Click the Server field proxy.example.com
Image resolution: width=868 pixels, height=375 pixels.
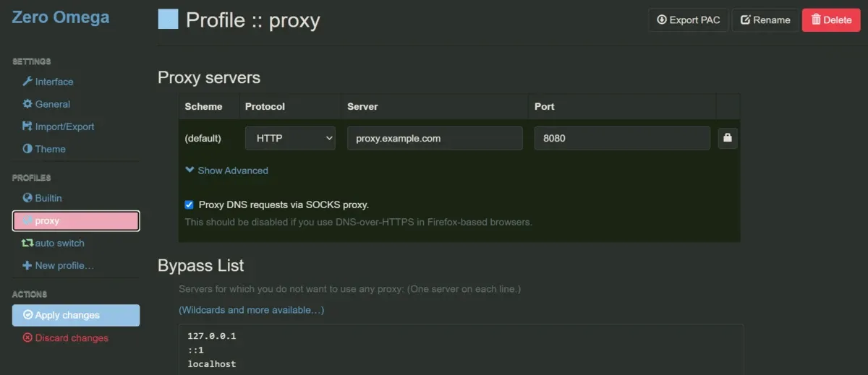[435, 138]
